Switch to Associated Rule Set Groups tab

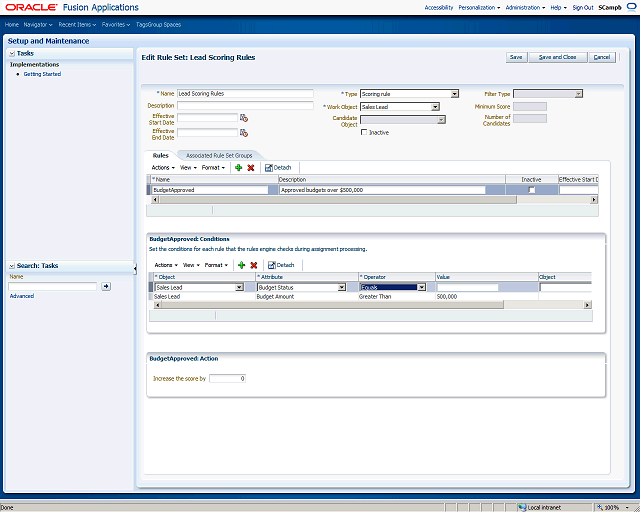click(x=219, y=156)
